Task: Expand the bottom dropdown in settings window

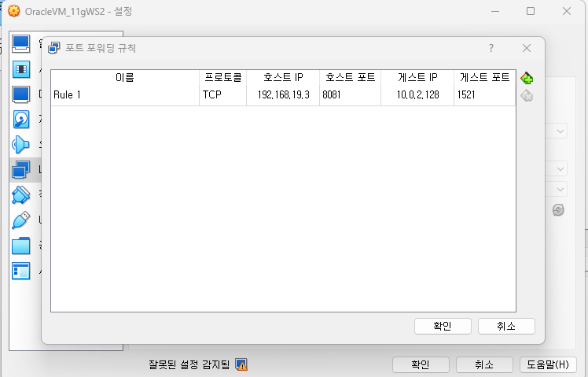Action: point(560,189)
